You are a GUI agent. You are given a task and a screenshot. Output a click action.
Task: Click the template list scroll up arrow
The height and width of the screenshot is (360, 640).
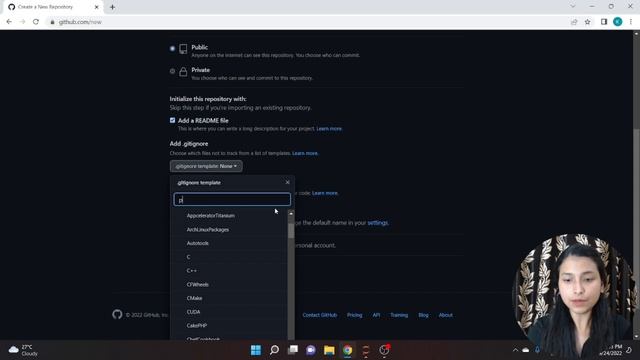tap(291, 213)
